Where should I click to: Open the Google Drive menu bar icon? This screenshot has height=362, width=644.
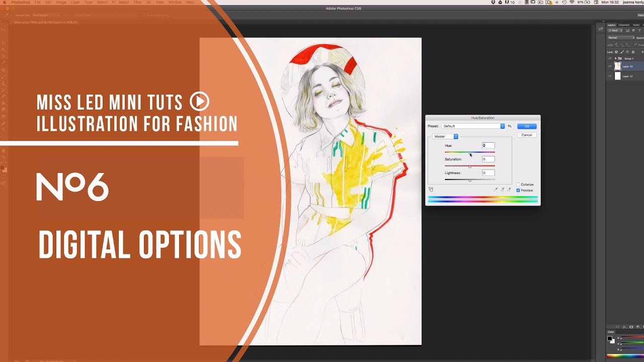[501, 3]
